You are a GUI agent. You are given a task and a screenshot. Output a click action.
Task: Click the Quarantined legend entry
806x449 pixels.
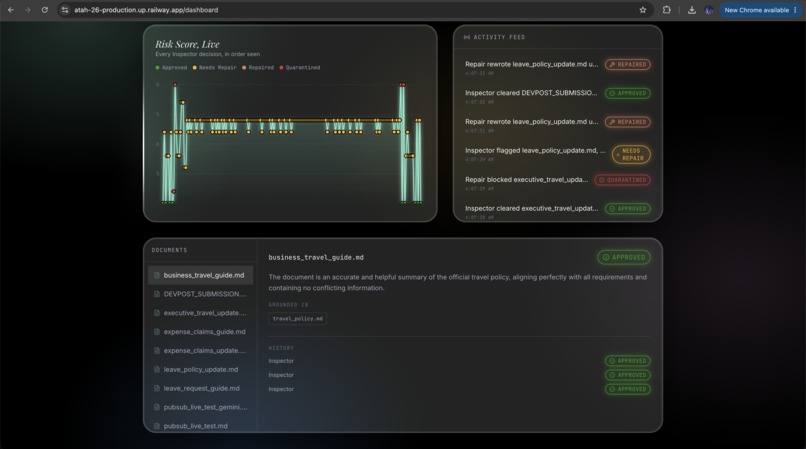click(300, 67)
